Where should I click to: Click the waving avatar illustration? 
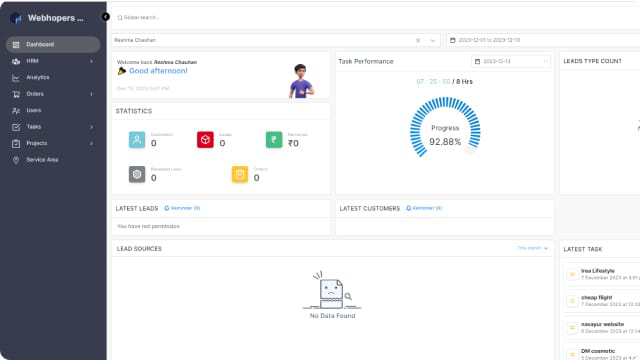(301, 81)
